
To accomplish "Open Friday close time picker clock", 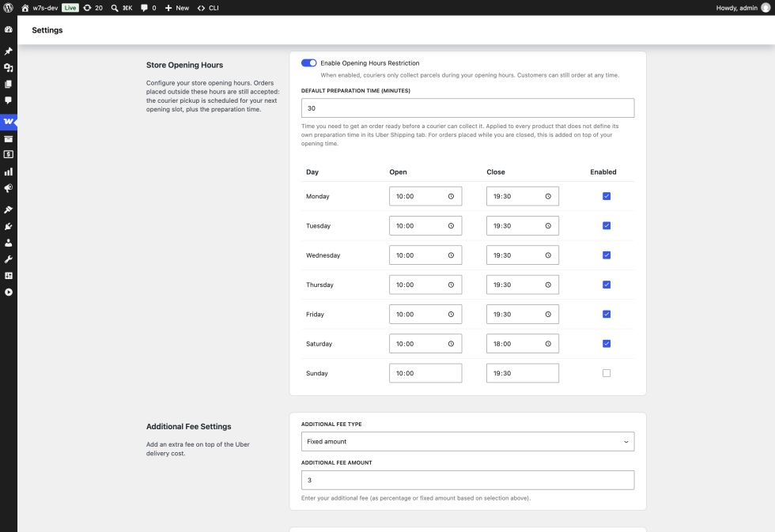I will pos(548,314).
